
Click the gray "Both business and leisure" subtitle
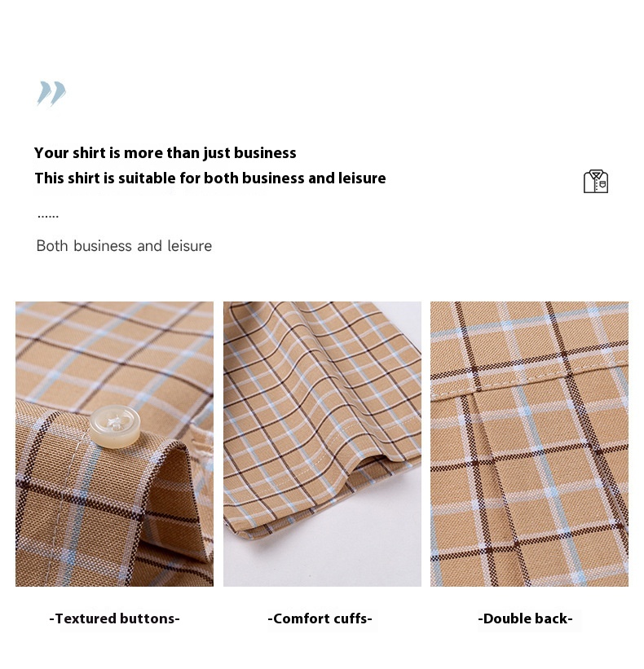pos(124,246)
